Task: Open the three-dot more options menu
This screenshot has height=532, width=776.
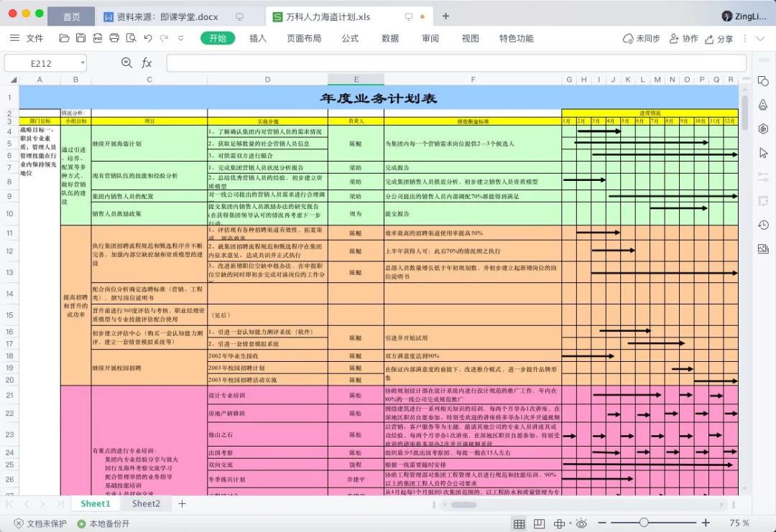Action: [745, 39]
